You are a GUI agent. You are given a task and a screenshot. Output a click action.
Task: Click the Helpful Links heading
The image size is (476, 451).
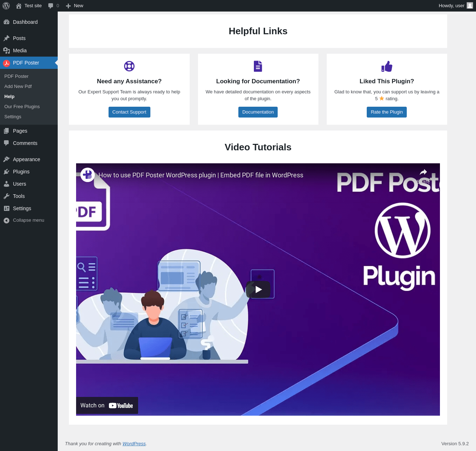coord(258,31)
